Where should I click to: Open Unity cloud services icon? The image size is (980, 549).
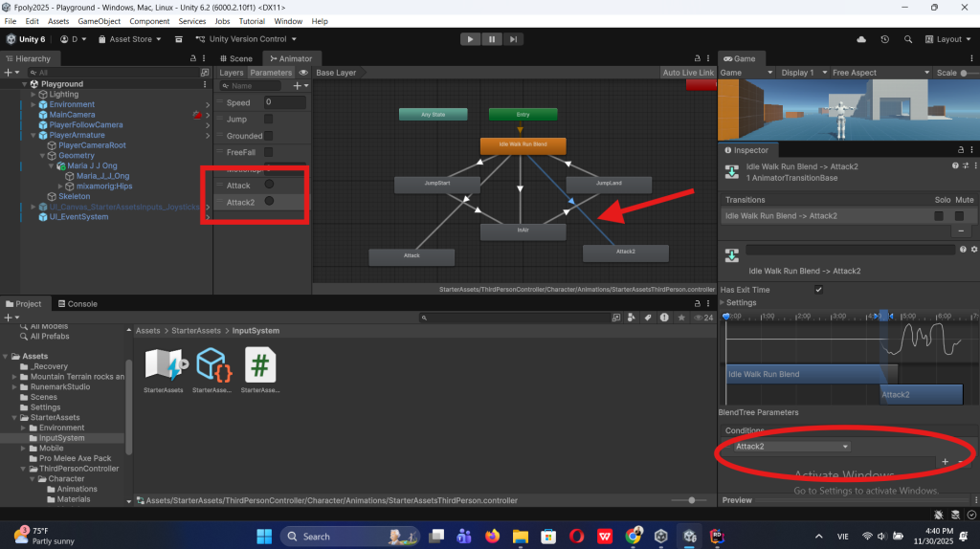click(x=861, y=39)
